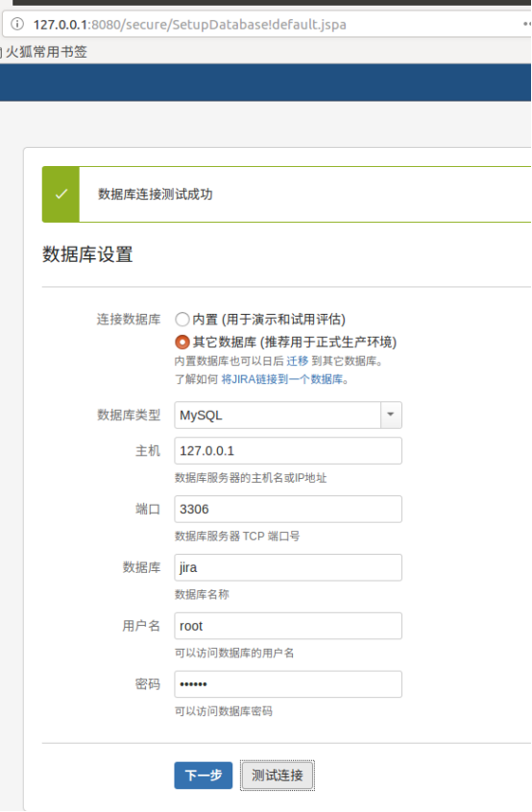The image size is (532, 812).
Task: Click the 数据库连接测试成功 message text
Action: click(x=156, y=194)
